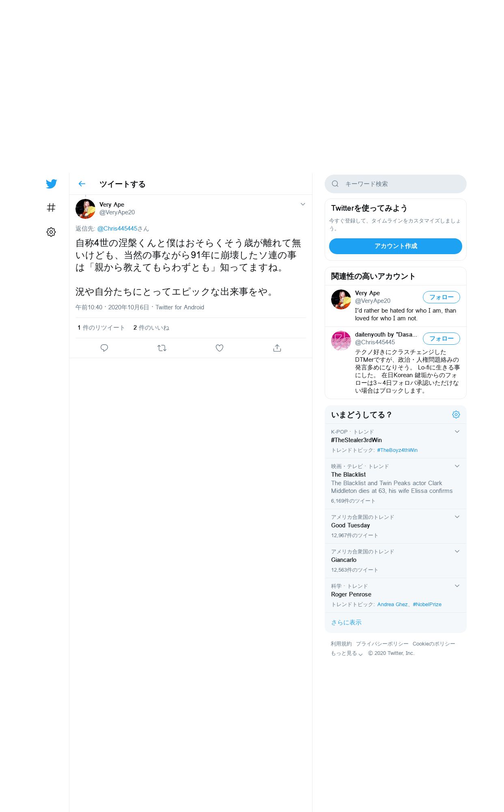The width and height of the screenshot is (504, 812).
Task: Reply to the tweet via speech bubble icon
Action: [104, 348]
